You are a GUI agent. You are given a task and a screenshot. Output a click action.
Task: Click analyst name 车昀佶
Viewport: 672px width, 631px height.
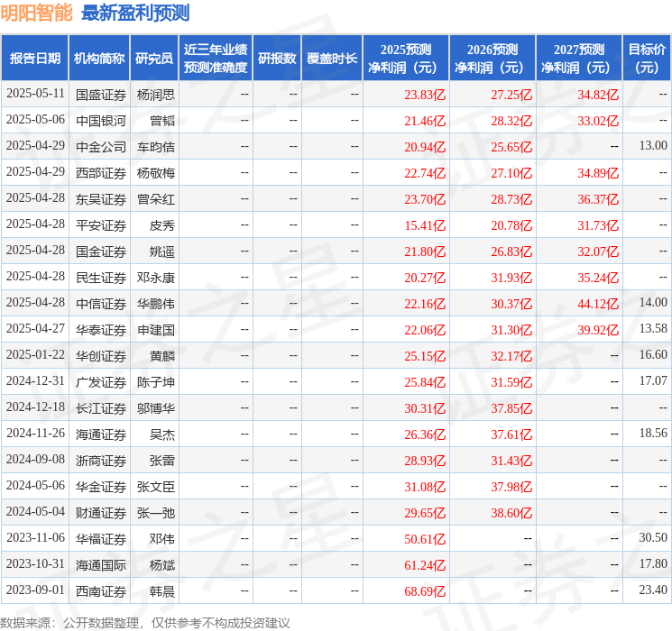[155, 147]
